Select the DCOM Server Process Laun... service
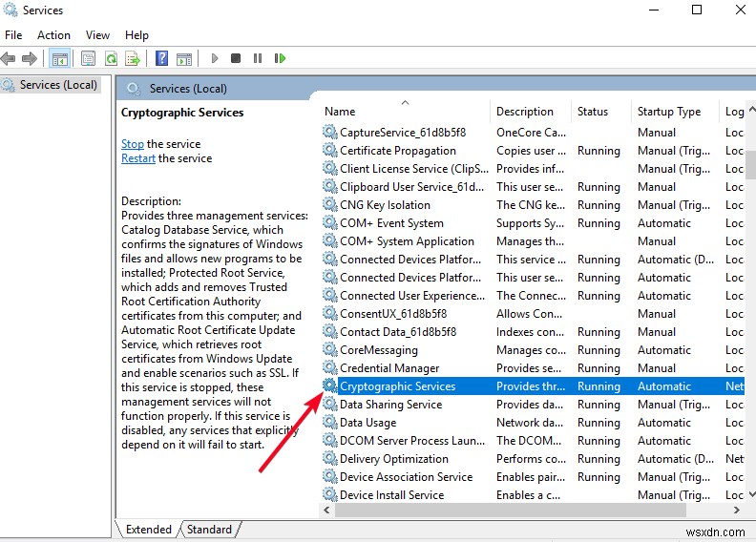Screen dimensions: 756x542 pyautogui.click(x=533, y=440)
